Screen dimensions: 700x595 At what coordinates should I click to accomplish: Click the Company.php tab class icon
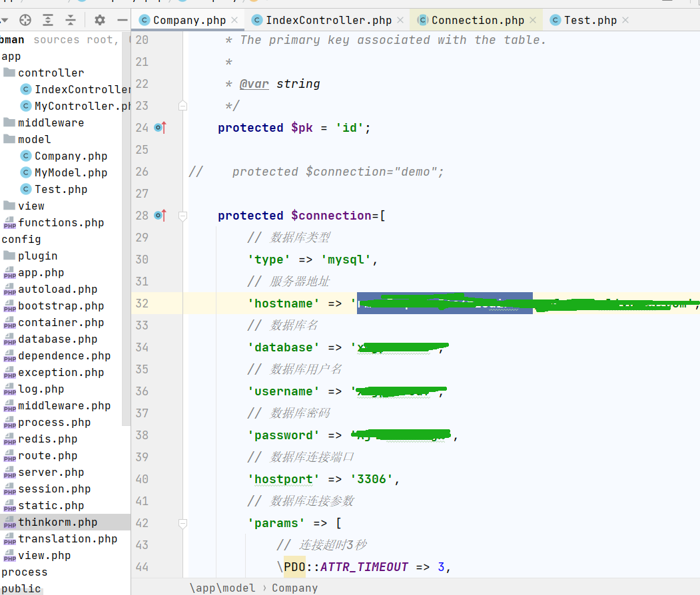click(x=145, y=20)
